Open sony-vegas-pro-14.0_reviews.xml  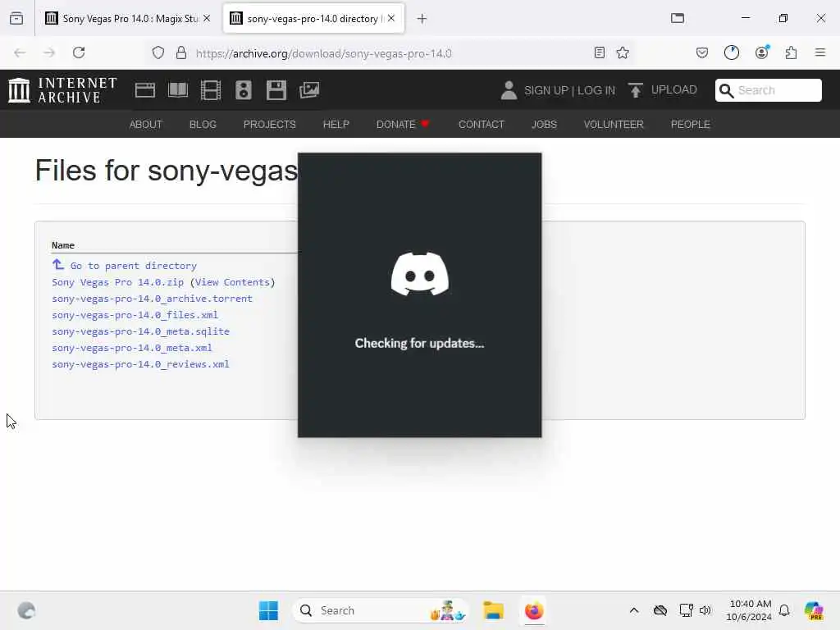[140, 364]
